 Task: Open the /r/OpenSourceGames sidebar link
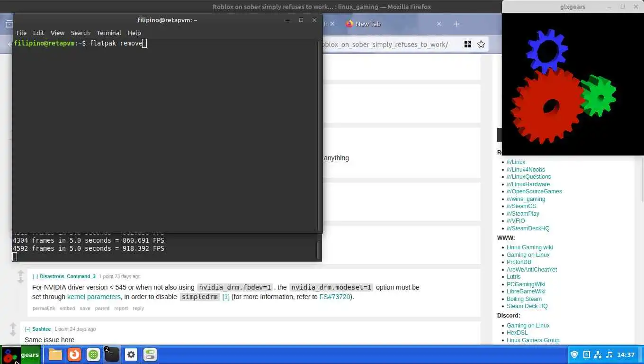[x=534, y=191]
